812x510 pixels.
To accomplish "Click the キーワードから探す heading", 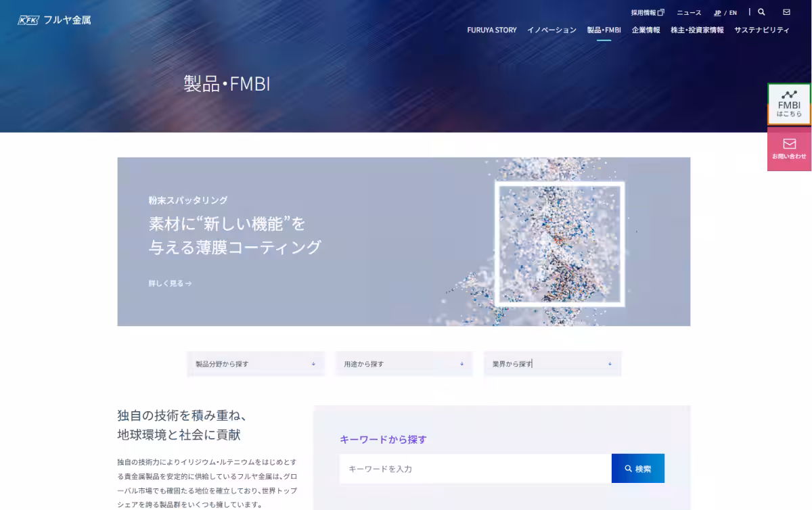I will coord(383,439).
